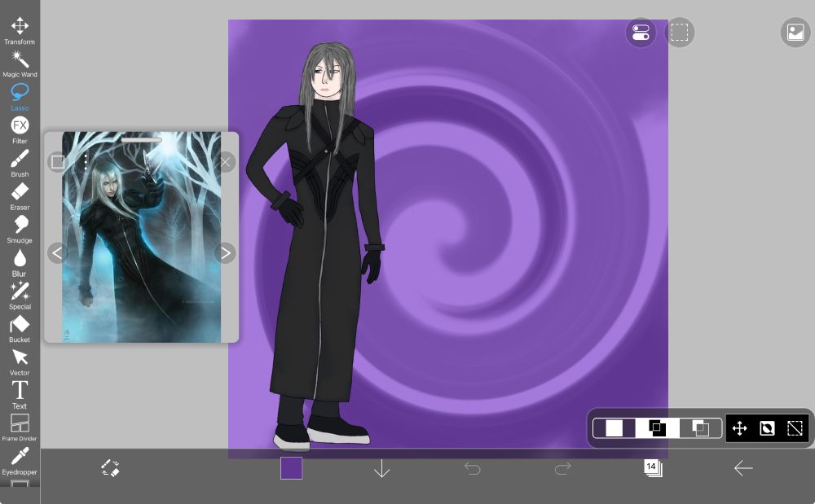Tap the move selection arrows icon

click(739, 428)
